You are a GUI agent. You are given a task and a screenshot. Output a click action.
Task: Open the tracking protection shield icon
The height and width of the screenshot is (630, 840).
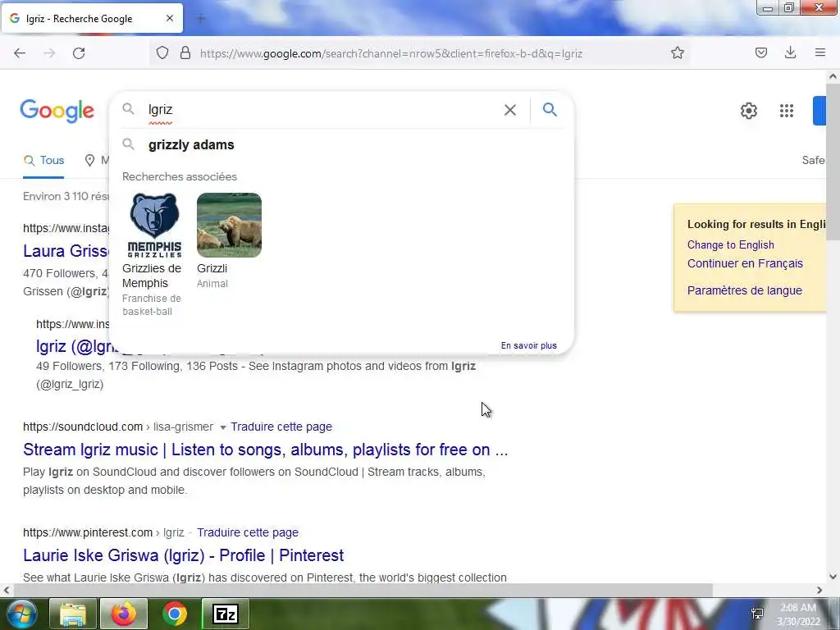162,53
